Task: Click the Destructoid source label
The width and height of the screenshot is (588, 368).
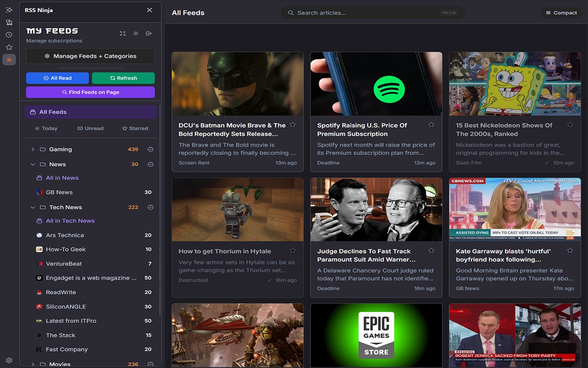Action: pos(193,280)
